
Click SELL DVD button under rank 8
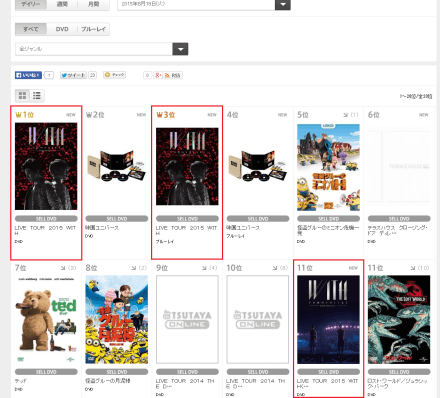point(117,372)
